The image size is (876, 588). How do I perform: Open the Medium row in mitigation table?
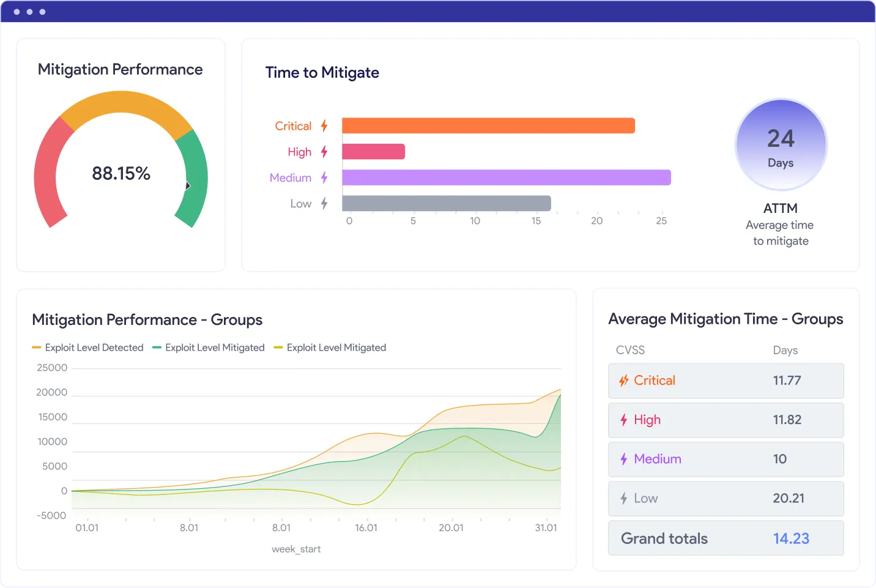coord(726,459)
